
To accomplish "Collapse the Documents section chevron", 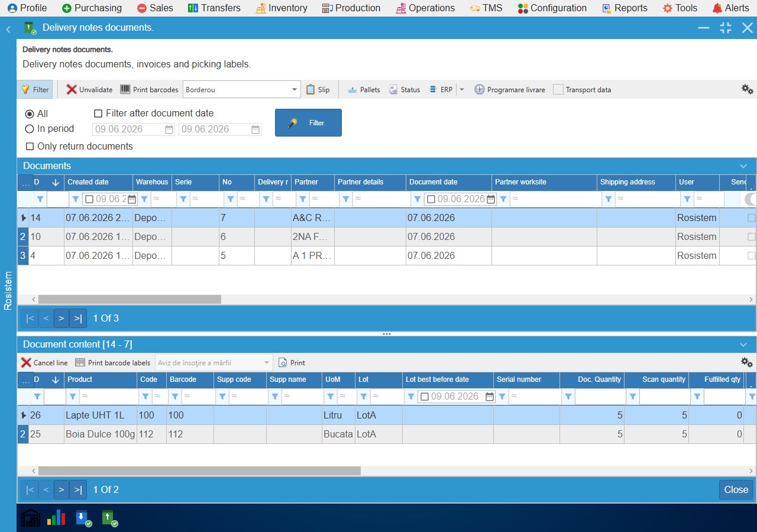I will click(x=743, y=166).
